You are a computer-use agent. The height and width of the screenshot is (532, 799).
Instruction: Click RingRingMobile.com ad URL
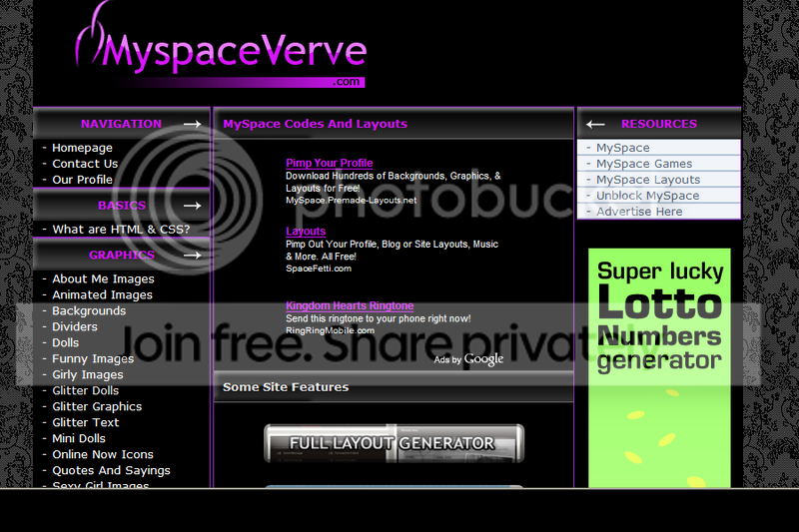click(x=331, y=330)
